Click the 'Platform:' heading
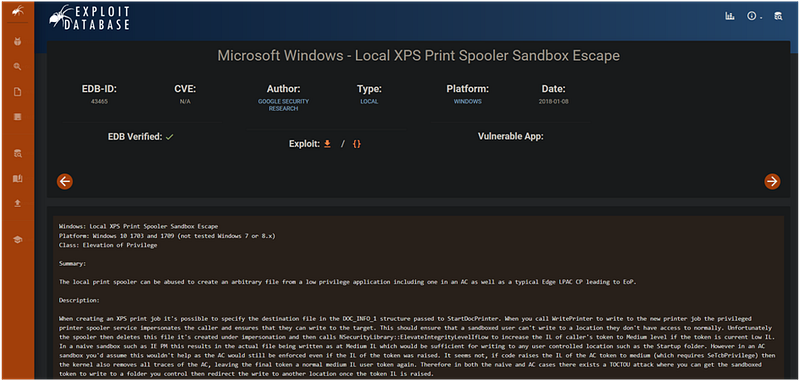 [x=468, y=89]
